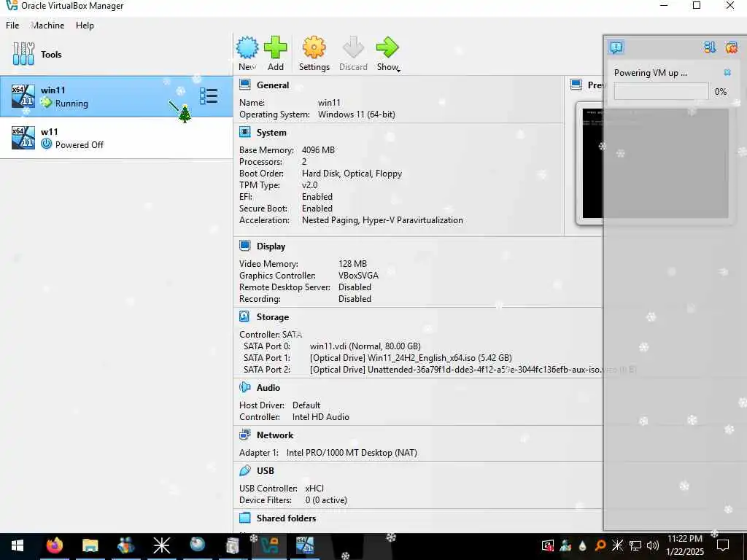
Task: Click the Audio section header
Action: tap(268, 388)
